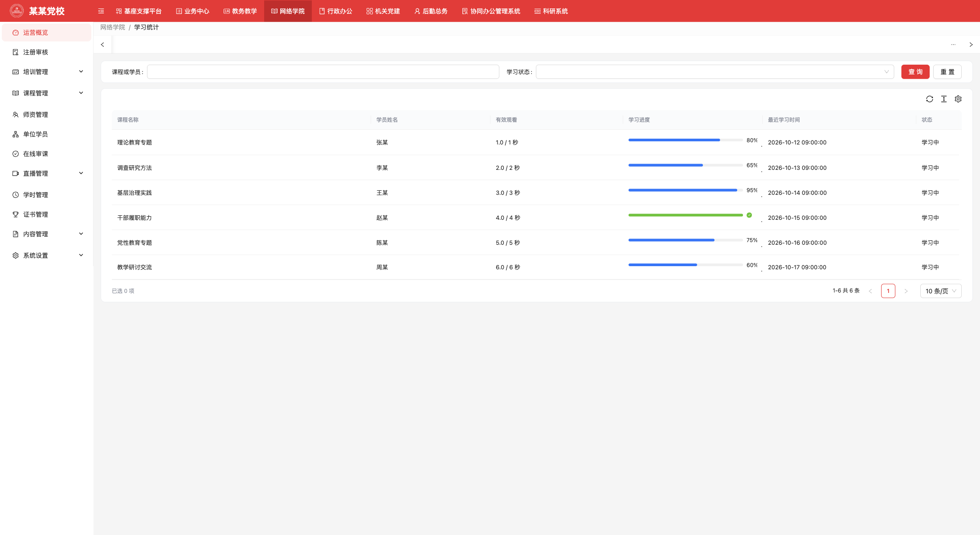This screenshot has width=980, height=535.
Task: Click the refresh icon above the table
Action: pyautogui.click(x=929, y=99)
